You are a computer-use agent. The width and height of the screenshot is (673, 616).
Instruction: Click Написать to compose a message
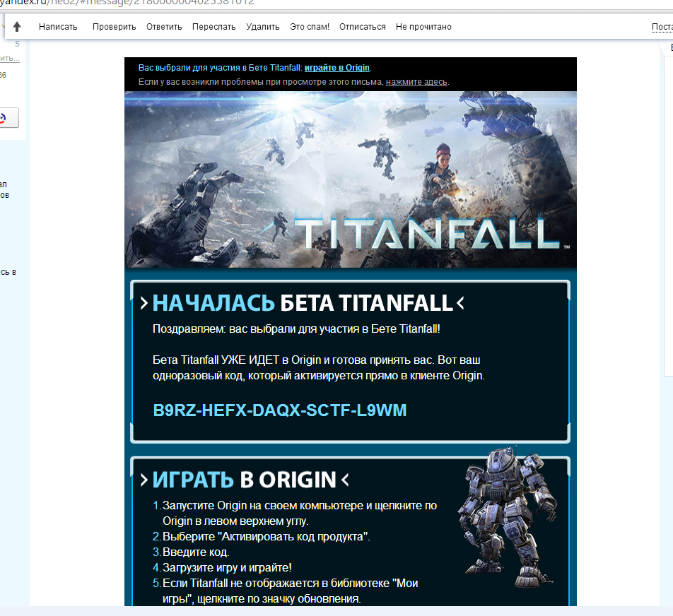tap(58, 27)
